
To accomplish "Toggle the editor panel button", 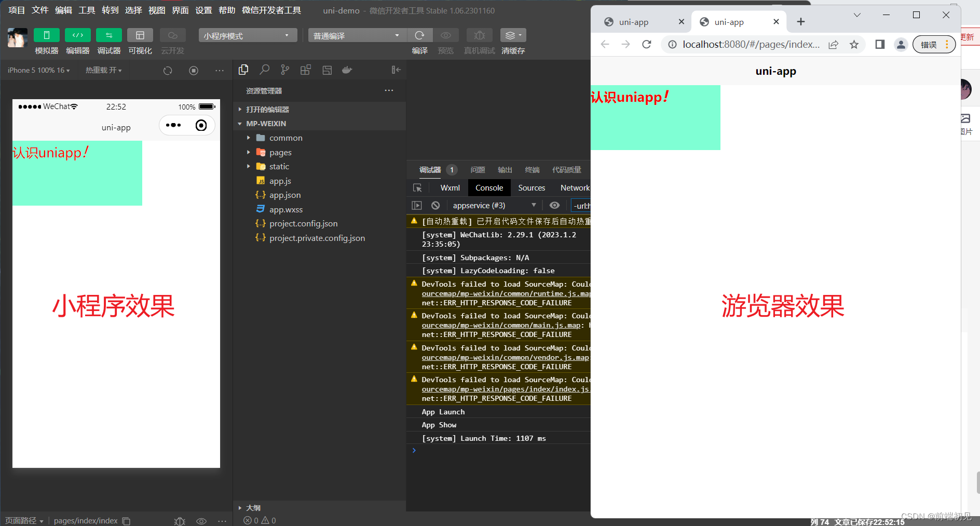I will (77, 35).
